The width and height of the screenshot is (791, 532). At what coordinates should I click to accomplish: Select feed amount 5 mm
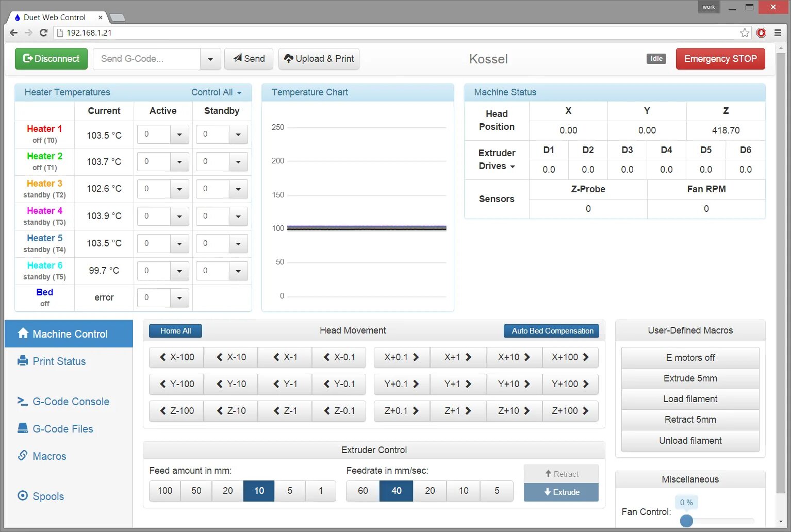(290, 491)
